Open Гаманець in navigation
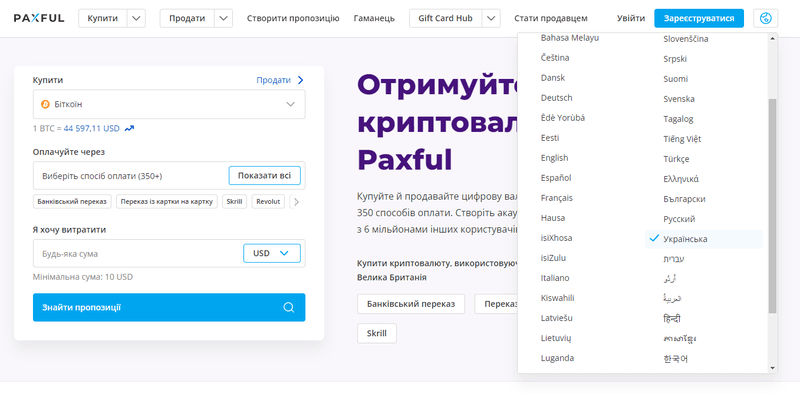800x394 pixels. (374, 18)
